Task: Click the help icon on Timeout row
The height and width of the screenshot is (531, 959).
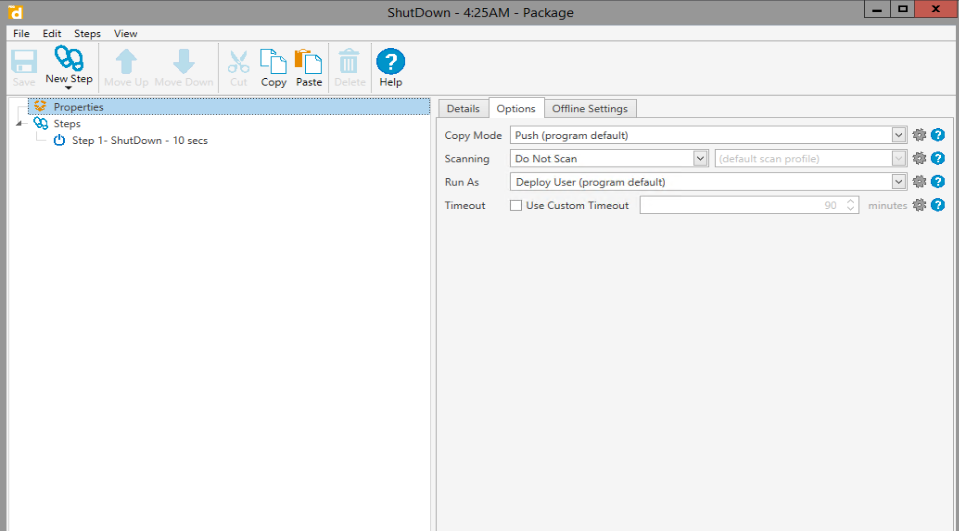Action: pos(938,205)
